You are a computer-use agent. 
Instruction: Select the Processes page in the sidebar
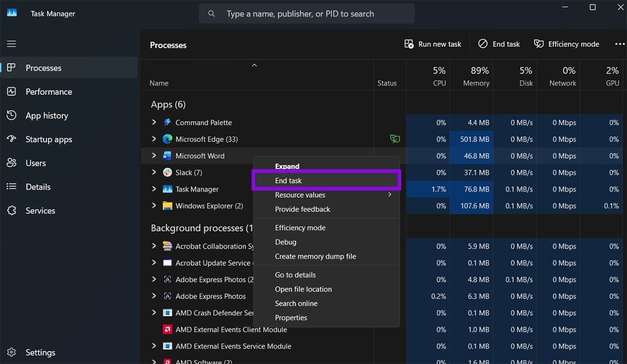pos(69,68)
